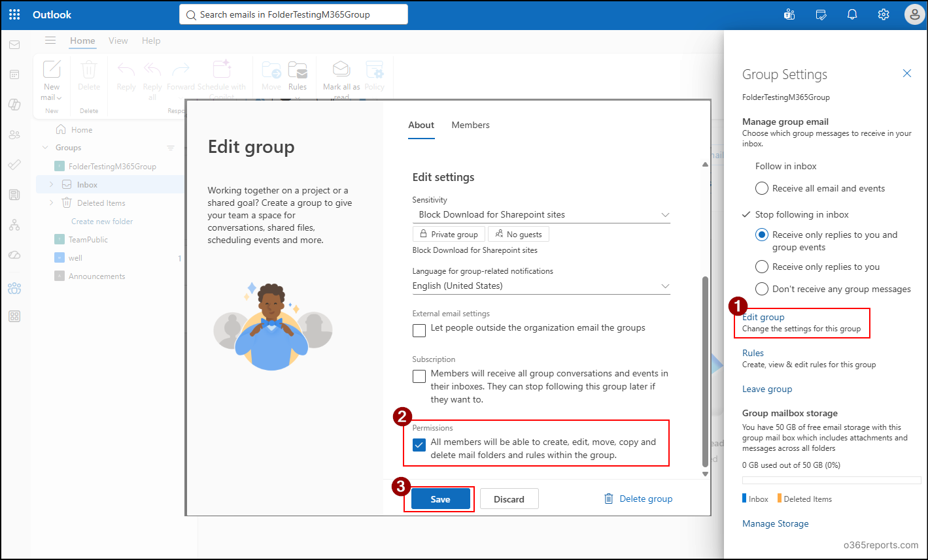The height and width of the screenshot is (560, 928).
Task: Select Receive only replies to you
Action: tap(762, 267)
